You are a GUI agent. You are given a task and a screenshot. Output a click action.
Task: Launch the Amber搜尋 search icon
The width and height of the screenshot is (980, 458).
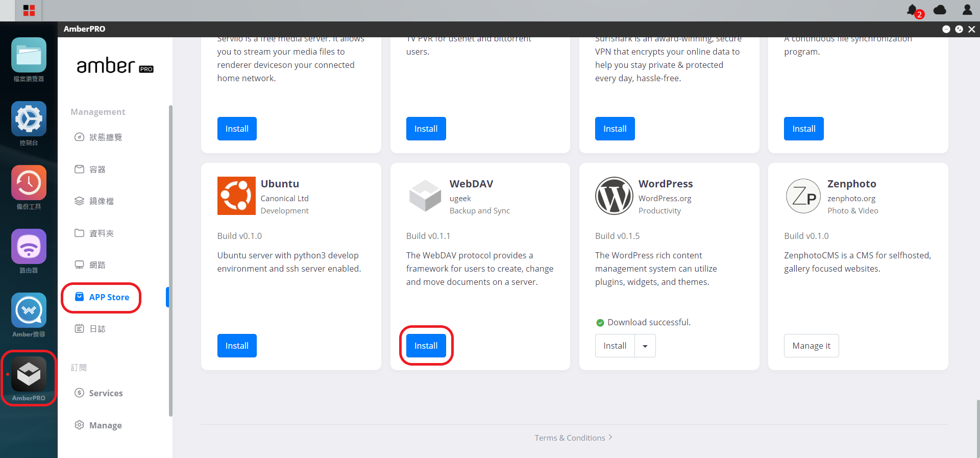(29, 310)
